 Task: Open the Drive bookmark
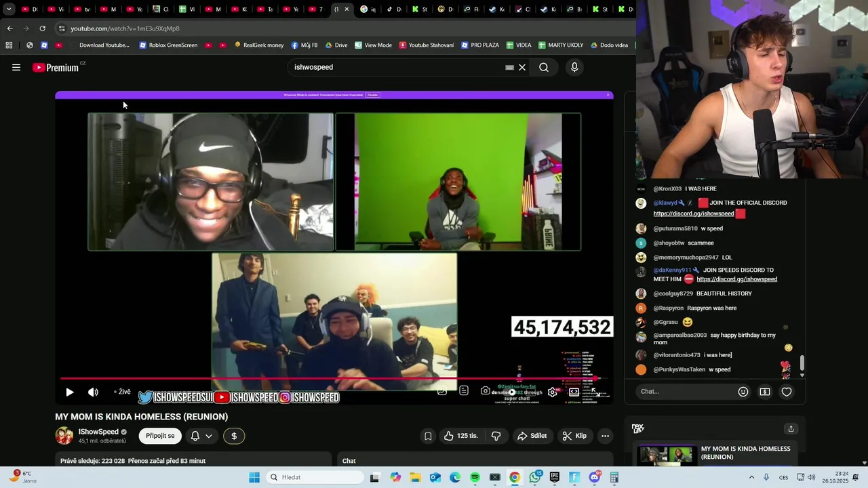[336, 45]
